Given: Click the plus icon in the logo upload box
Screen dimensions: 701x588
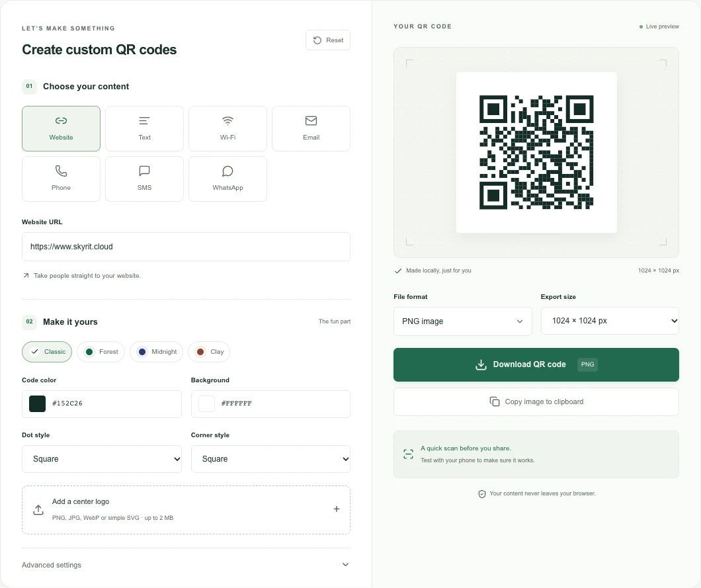Looking at the screenshot, I should [337, 509].
